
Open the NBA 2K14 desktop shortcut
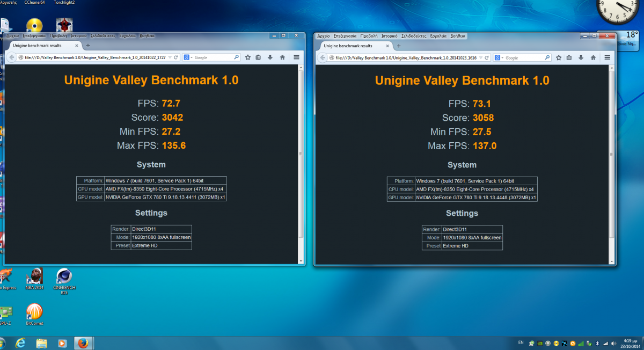(34, 279)
